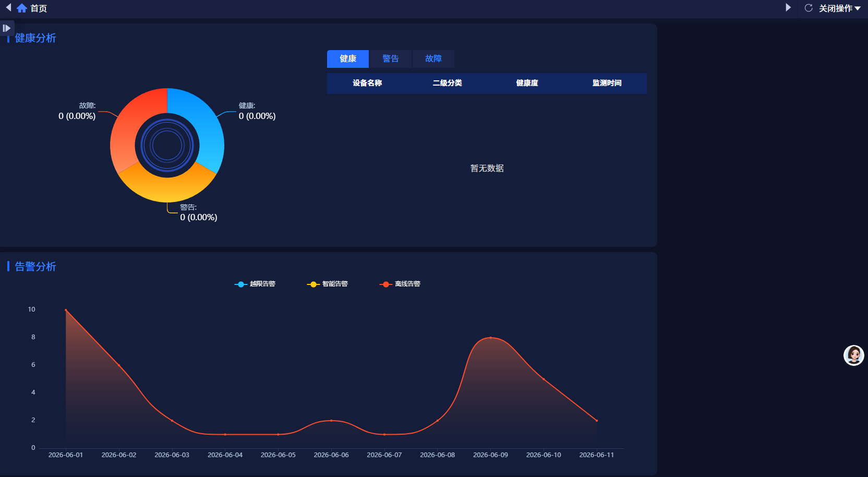Click the 故障: 0 (0.00%) pie label

(77, 111)
